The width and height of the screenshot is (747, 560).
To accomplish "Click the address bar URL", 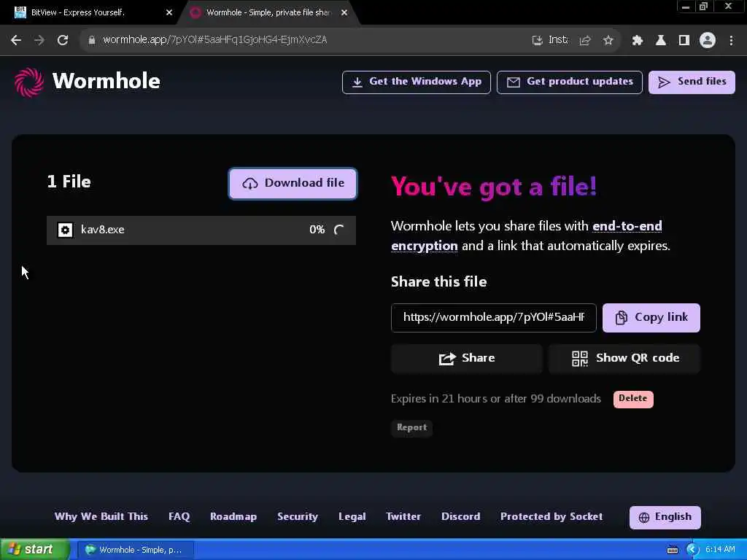I will click(x=215, y=40).
